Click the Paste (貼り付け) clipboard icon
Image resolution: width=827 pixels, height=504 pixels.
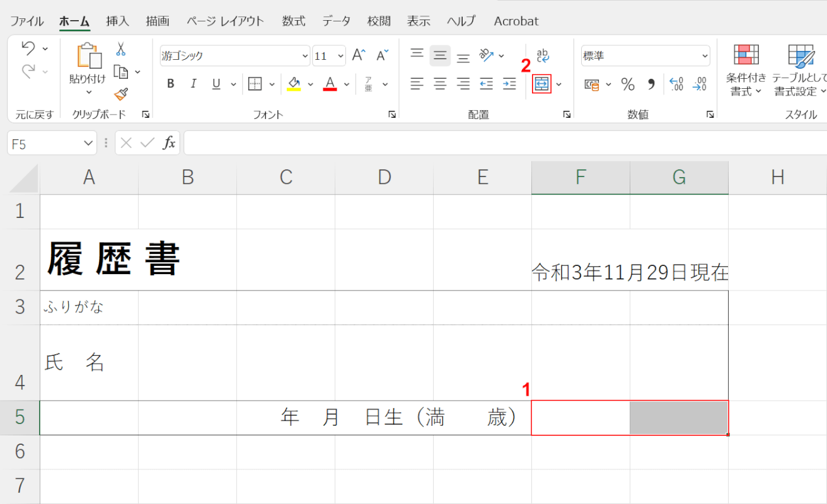pyautogui.click(x=88, y=55)
